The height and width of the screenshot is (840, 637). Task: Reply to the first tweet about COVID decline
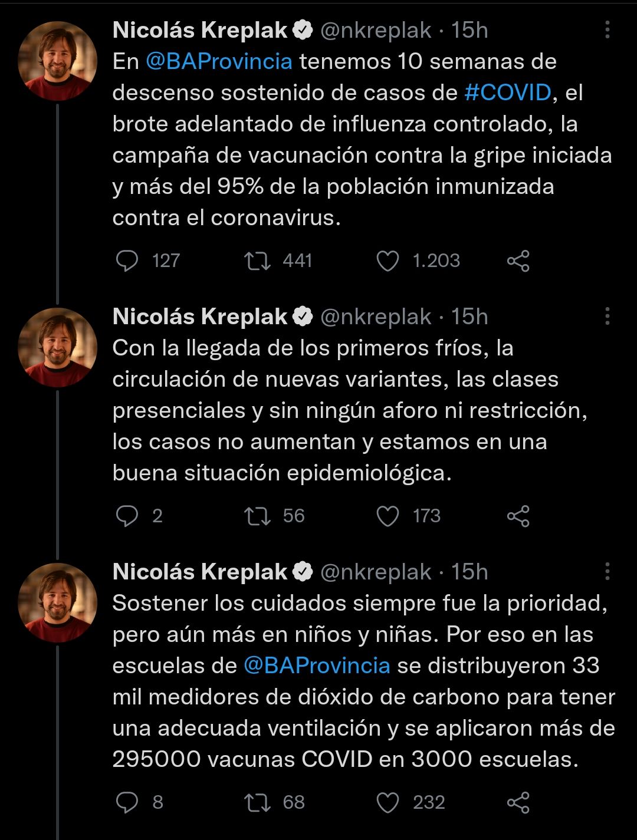click(127, 261)
